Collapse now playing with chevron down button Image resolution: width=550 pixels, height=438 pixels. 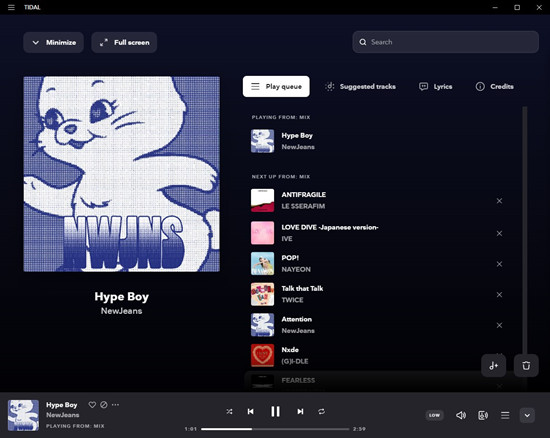click(527, 415)
